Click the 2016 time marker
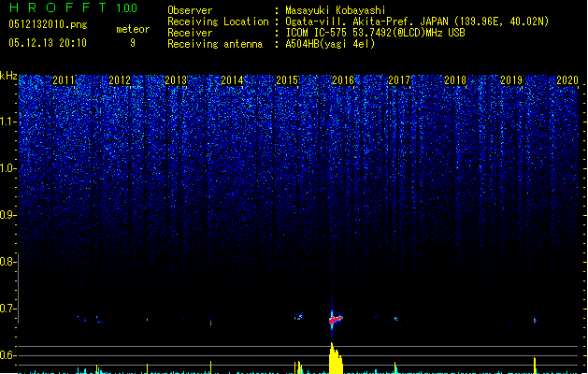588x374 pixels. [x=343, y=80]
